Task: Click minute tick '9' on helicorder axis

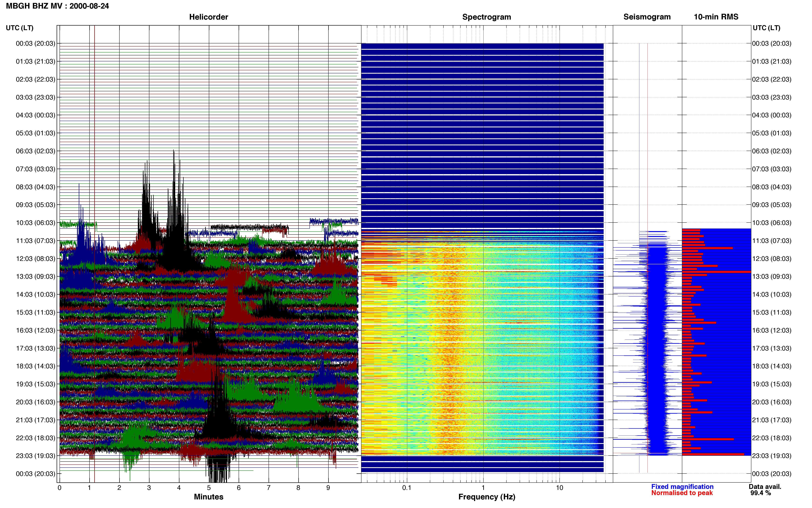Action: pos(328,488)
